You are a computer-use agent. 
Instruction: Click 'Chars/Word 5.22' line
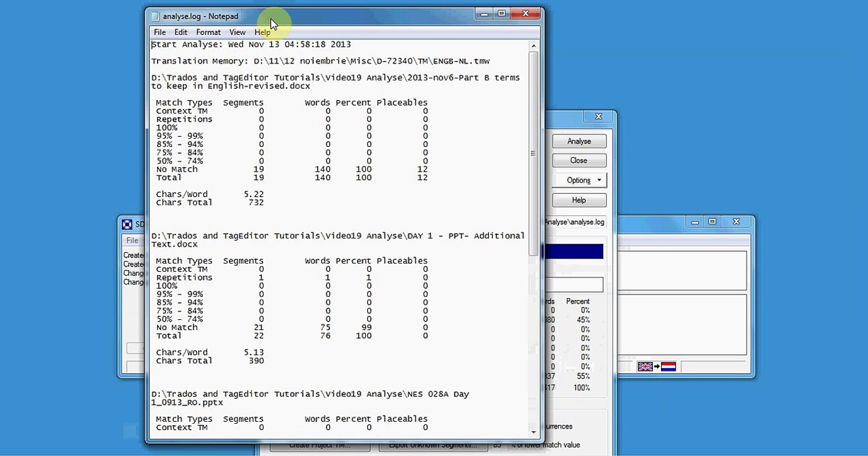coord(210,194)
